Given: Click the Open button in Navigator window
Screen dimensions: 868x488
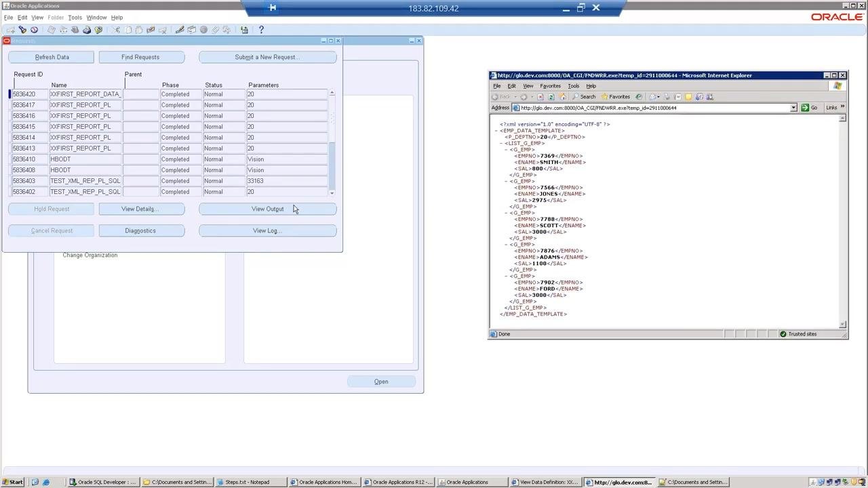Looking at the screenshot, I should click(x=381, y=382).
